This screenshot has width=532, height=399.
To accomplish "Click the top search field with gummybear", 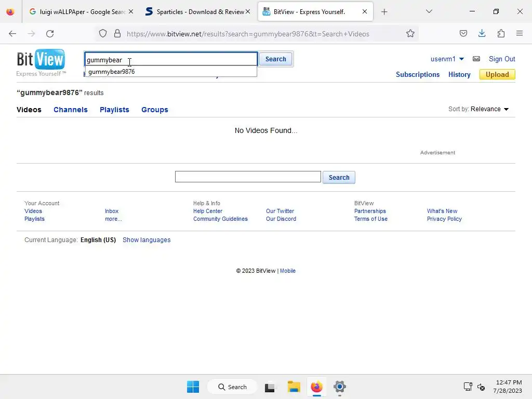I will (x=171, y=59).
